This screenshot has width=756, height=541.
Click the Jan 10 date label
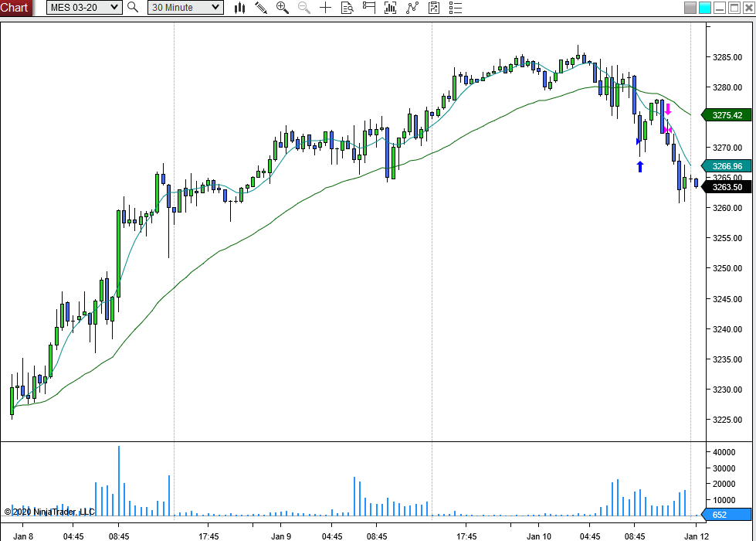(538, 536)
